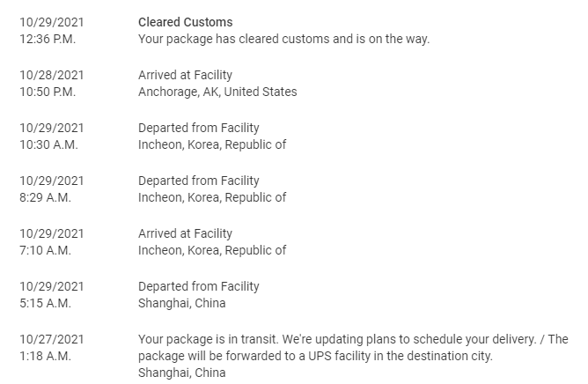This screenshot has height=384, width=588.
Task: Click Departed from Facility status at 8:29 A.M.
Action: click(199, 181)
